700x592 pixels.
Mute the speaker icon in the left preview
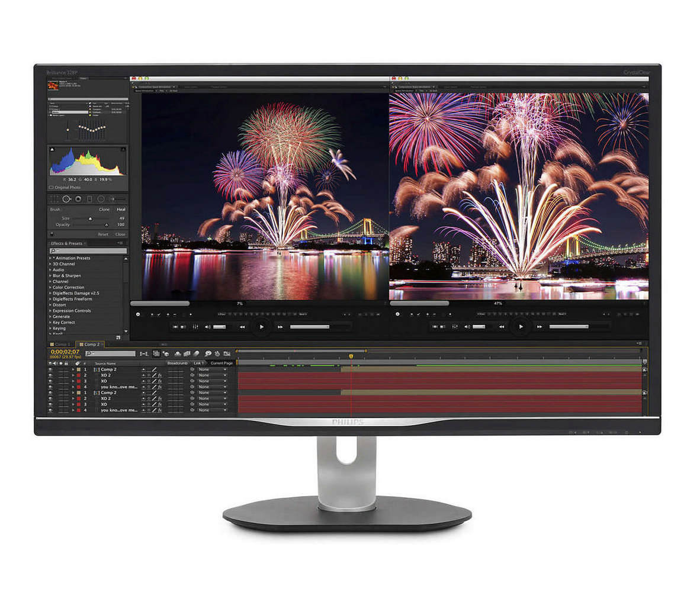(208, 326)
